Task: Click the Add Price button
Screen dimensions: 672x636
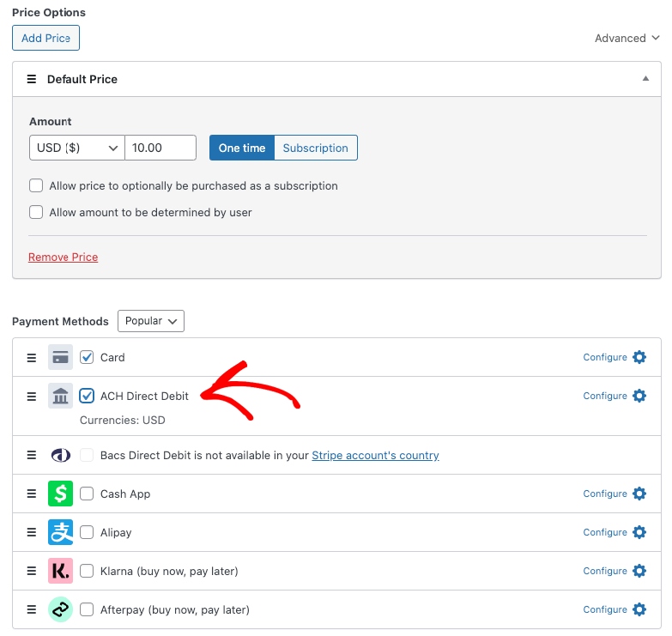Action: (x=45, y=38)
